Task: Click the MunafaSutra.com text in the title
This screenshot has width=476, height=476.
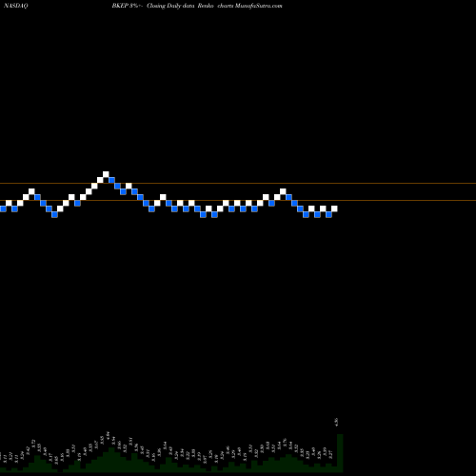Action: coord(259,6)
